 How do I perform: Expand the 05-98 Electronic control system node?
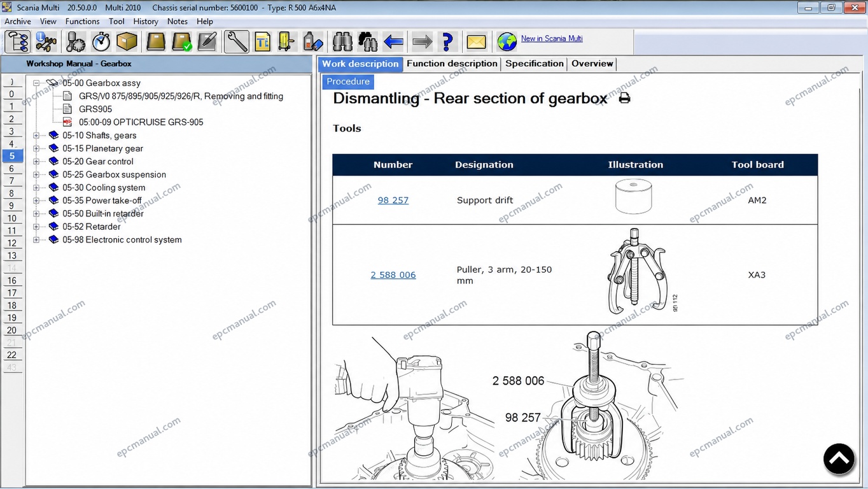pos(36,239)
